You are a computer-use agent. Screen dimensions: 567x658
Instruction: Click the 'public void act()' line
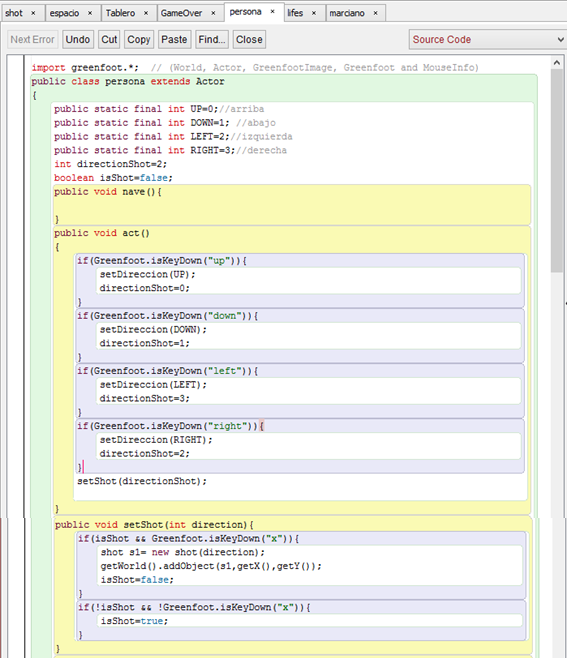point(102,233)
